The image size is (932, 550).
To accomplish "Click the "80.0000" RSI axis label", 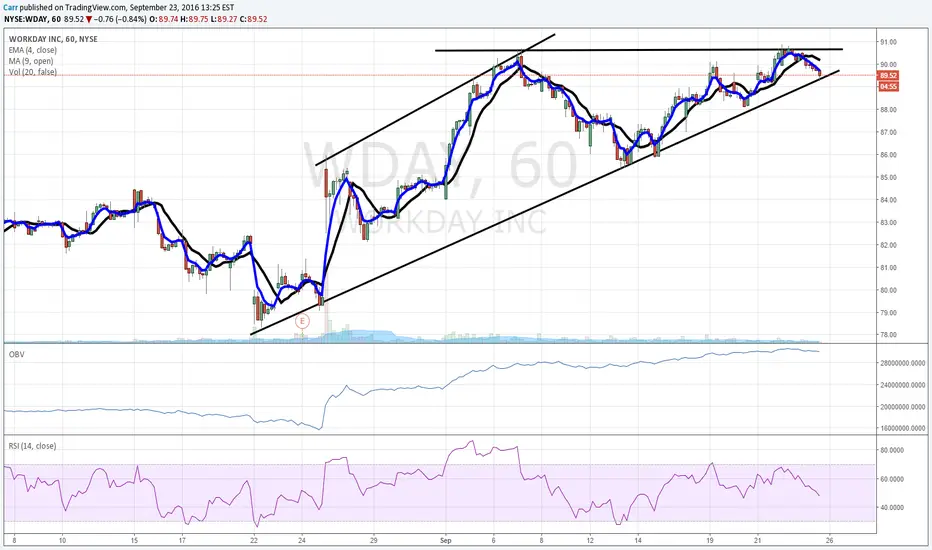I will 892,450.
